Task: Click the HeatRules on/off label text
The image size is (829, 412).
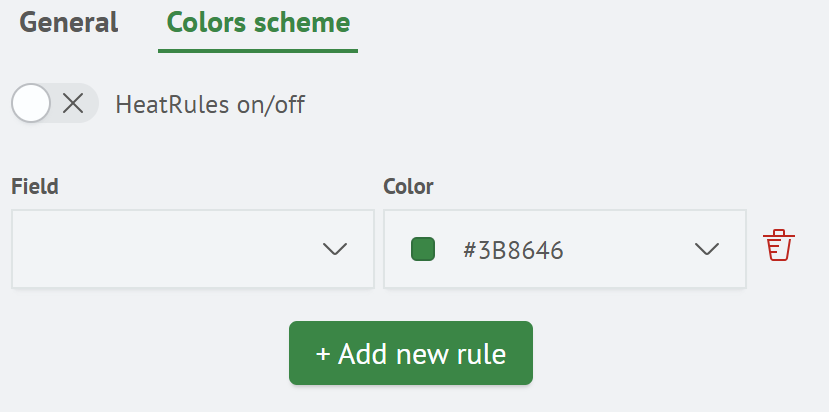Action: tap(210, 104)
